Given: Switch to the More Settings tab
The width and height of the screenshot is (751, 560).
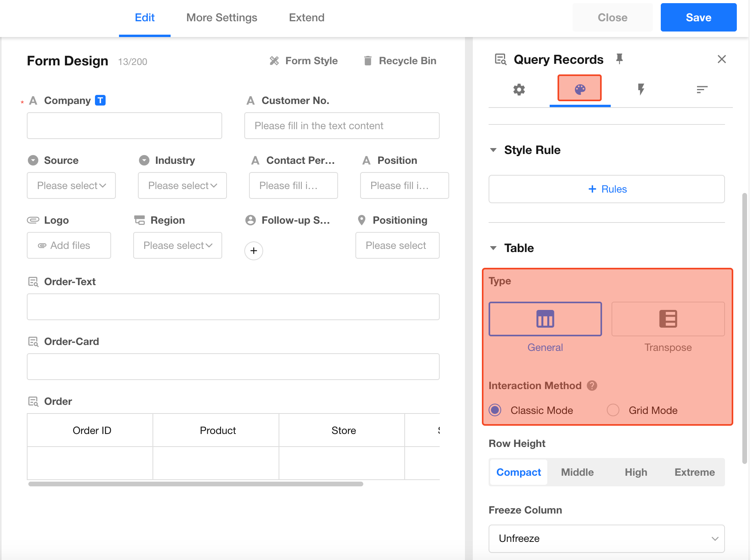Looking at the screenshot, I should (x=222, y=18).
